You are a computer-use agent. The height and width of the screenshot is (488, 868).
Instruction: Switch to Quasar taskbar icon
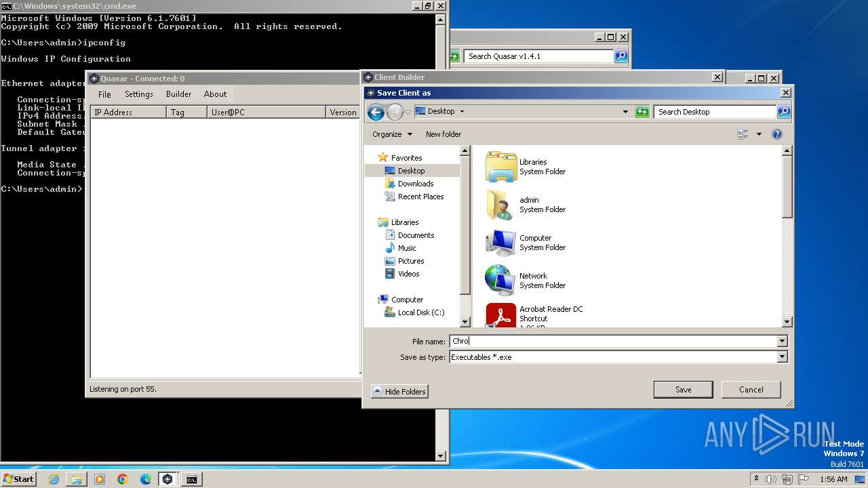(x=167, y=479)
